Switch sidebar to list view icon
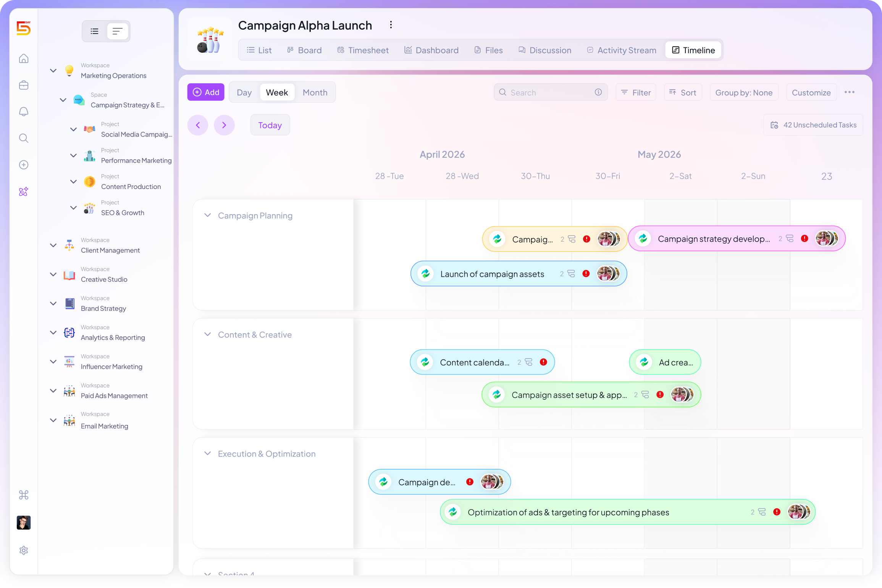This screenshot has height=588, width=882. point(95,31)
